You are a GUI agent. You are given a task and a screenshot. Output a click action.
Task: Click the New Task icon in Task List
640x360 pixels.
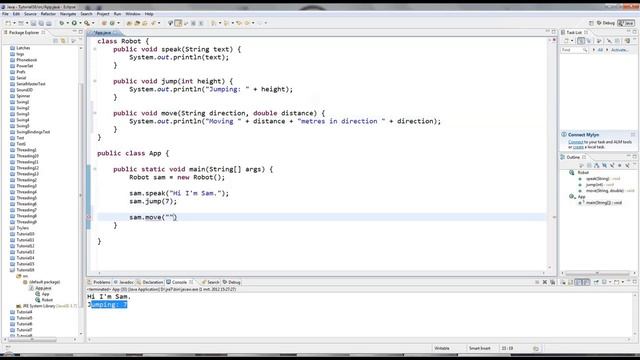coord(566,41)
